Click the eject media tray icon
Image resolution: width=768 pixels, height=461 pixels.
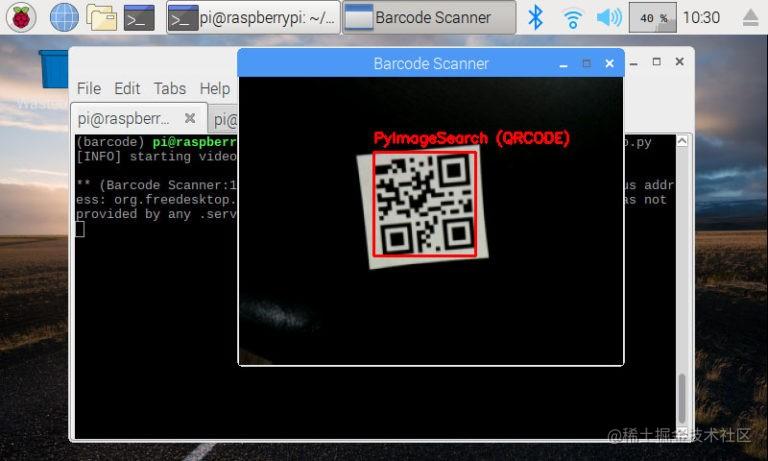tap(750, 18)
